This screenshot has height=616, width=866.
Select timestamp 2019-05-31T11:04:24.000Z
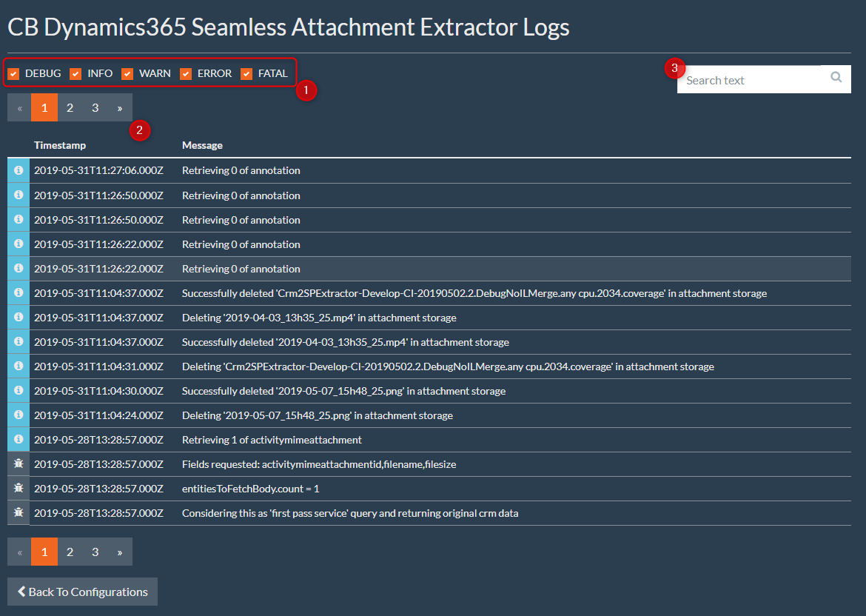(x=98, y=415)
